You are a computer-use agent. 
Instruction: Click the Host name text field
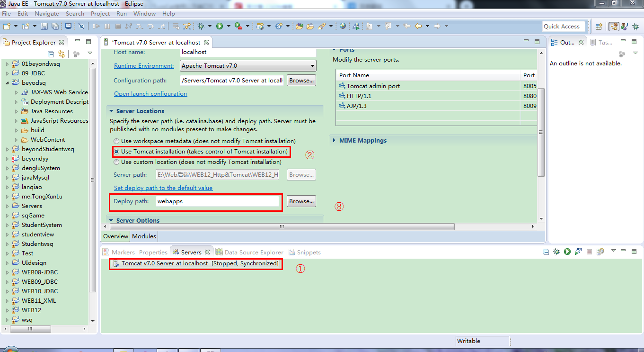click(x=247, y=52)
